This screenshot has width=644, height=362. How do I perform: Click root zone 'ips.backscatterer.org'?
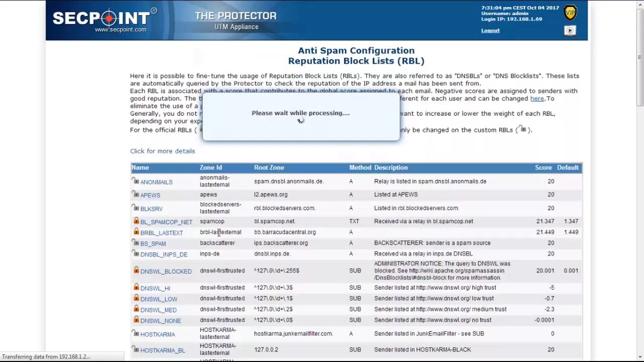[281, 243]
